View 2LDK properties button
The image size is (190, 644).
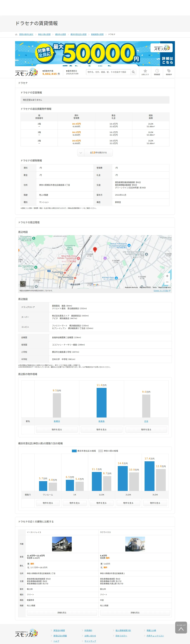(128, 503)
